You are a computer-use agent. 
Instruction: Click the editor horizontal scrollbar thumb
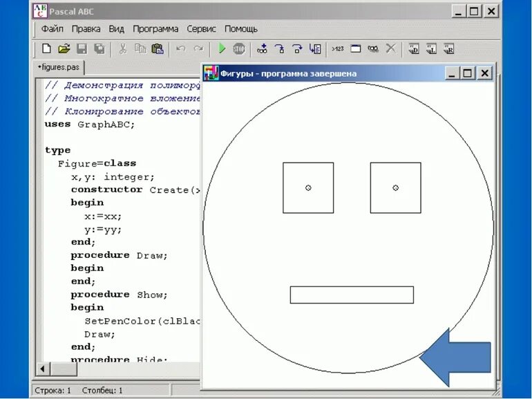pyautogui.click(x=64, y=369)
